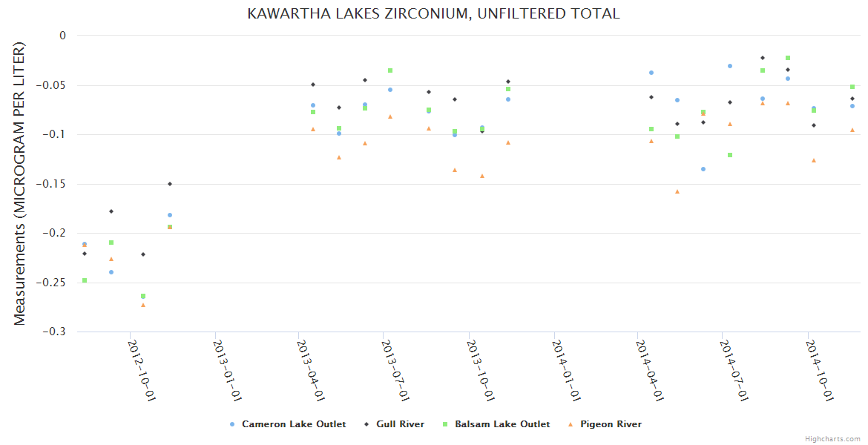868x445 pixels.
Task: Open the Highcharts.com credits link
Action: 832,438
